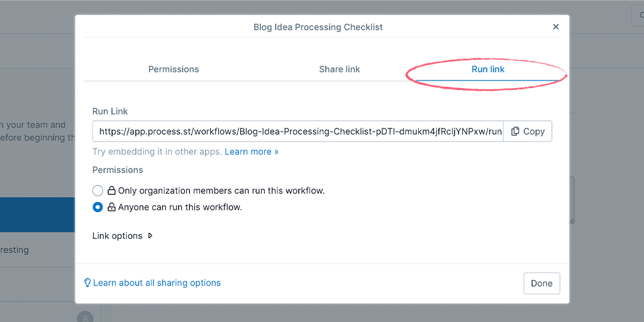
Task: Select the Run link tab
Action: [488, 69]
